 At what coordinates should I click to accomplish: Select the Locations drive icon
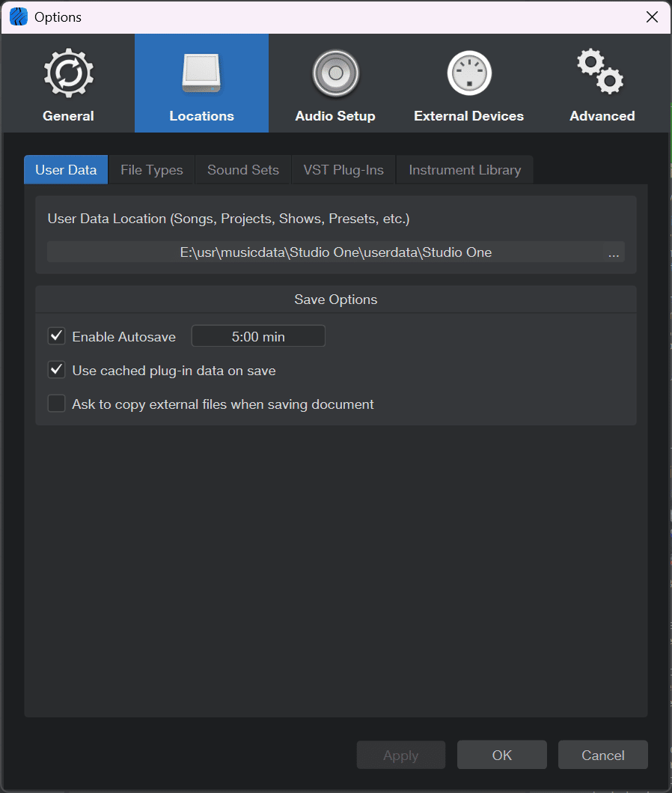coord(201,74)
